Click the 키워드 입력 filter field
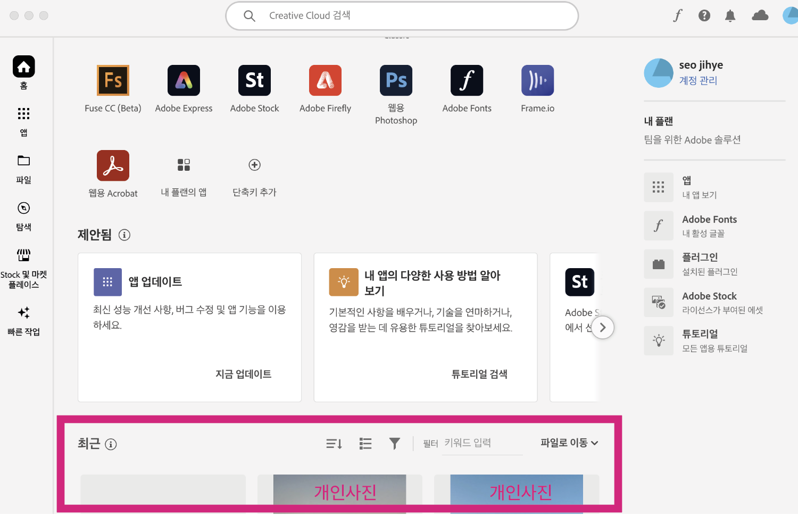Image resolution: width=798 pixels, height=532 pixels. point(481,443)
